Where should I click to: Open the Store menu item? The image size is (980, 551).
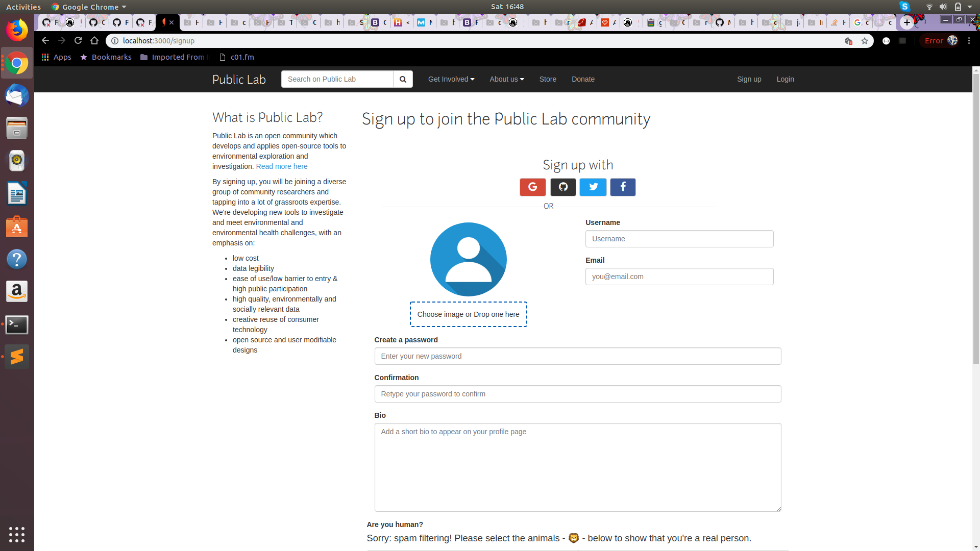click(548, 79)
